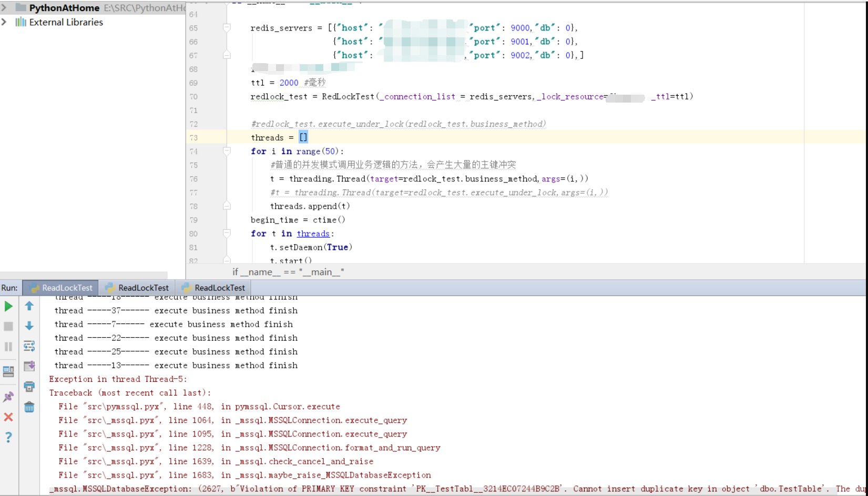868x496 pixels.
Task: Stop the running script
Action: 8,326
